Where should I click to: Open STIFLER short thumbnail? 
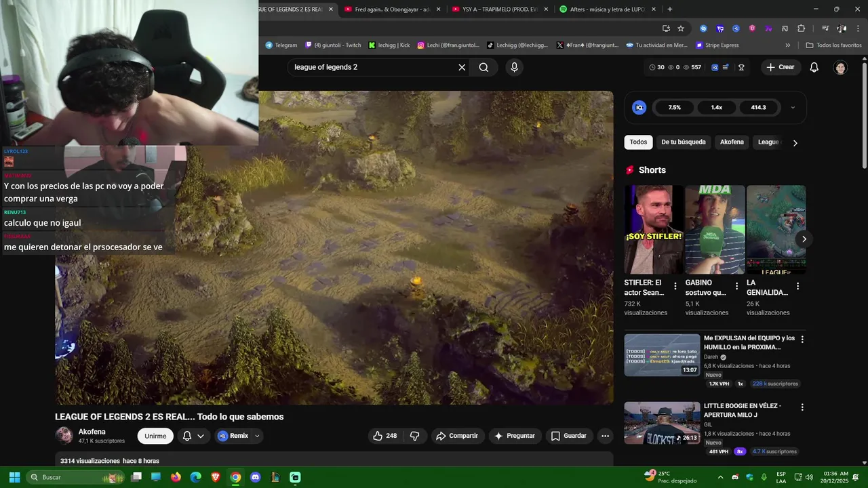click(654, 230)
